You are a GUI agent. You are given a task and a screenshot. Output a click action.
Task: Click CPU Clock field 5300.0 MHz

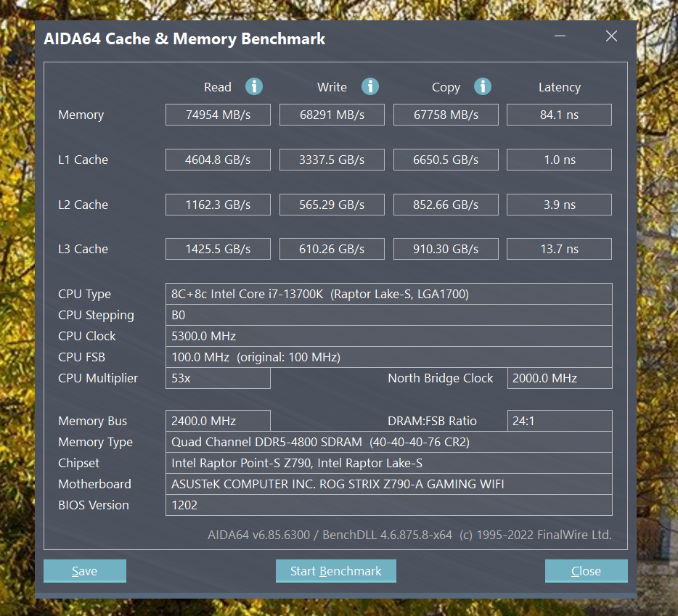tap(389, 336)
